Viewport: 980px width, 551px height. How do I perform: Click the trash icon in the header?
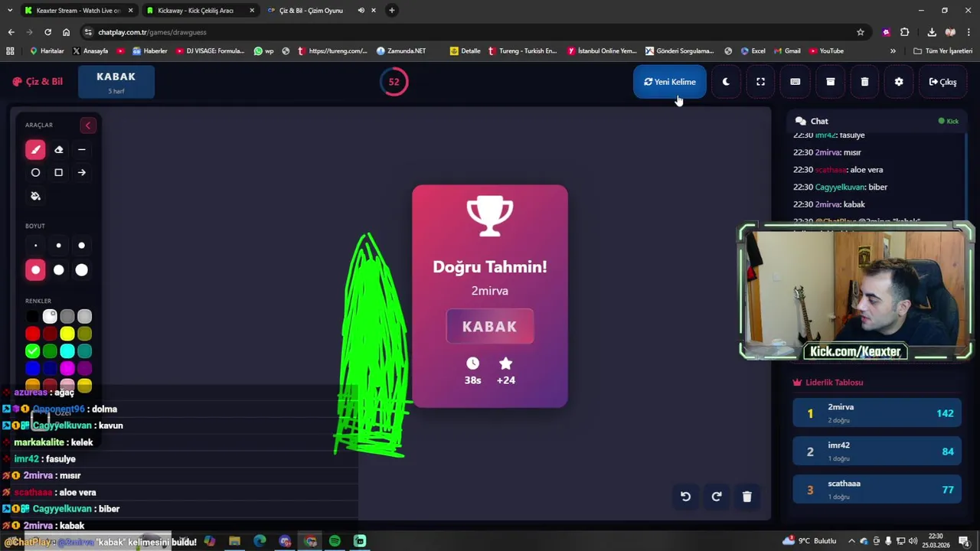(864, 82)
